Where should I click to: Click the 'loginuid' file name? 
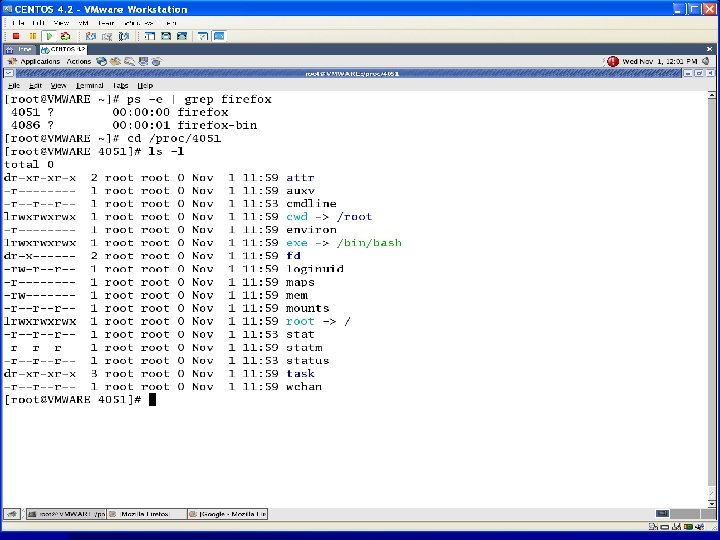pyautogui.click(x=315, y=269)
